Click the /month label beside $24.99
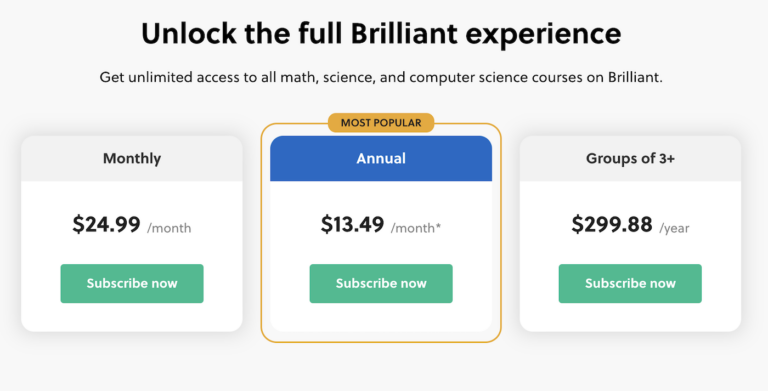Viewport: 768px width, 391px height. pyautogui.click(x=169, y=228)
